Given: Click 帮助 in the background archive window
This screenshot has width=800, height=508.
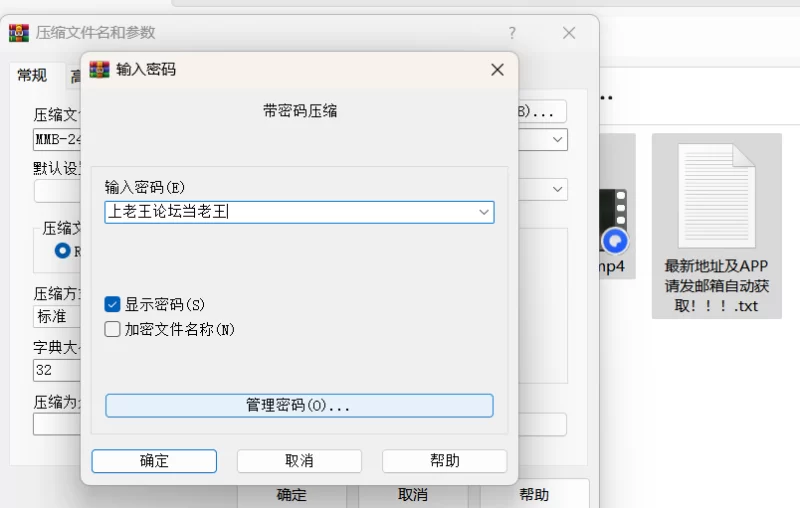Looking at the screenshot, I should (x=534, y=495).
